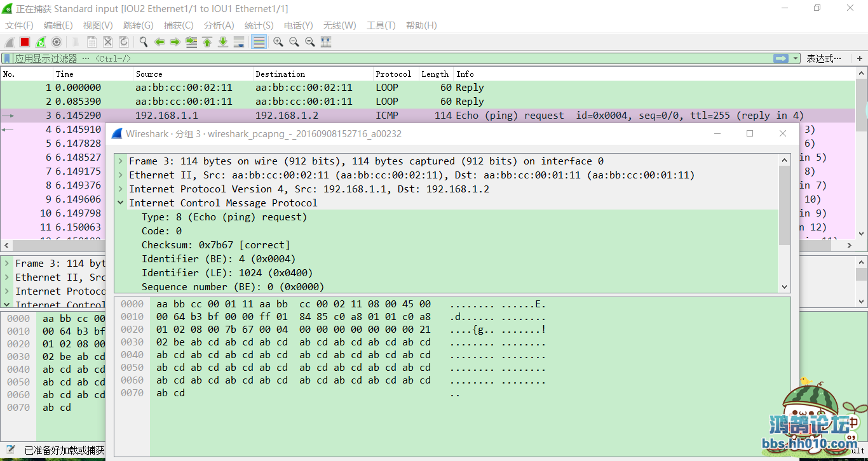Sort by the Info column header
The image size is (868, 461).
pos(654,74)
